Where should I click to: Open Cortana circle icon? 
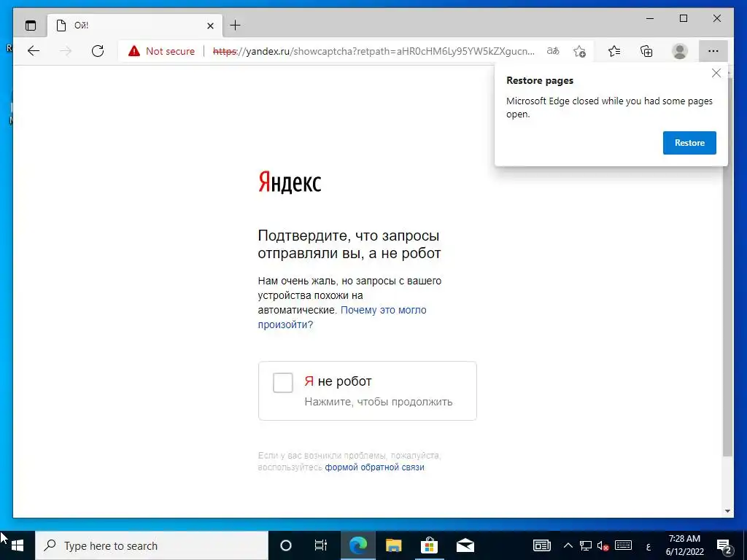[285, 545]
